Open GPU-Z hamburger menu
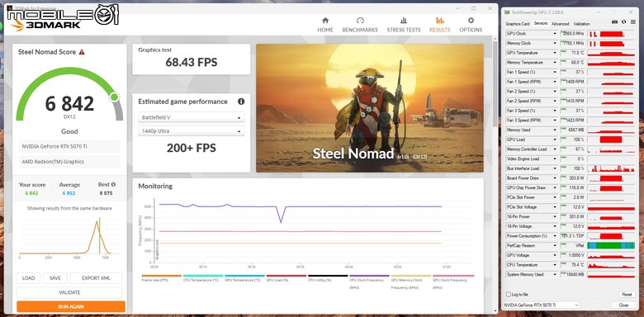 pos(632,22)
